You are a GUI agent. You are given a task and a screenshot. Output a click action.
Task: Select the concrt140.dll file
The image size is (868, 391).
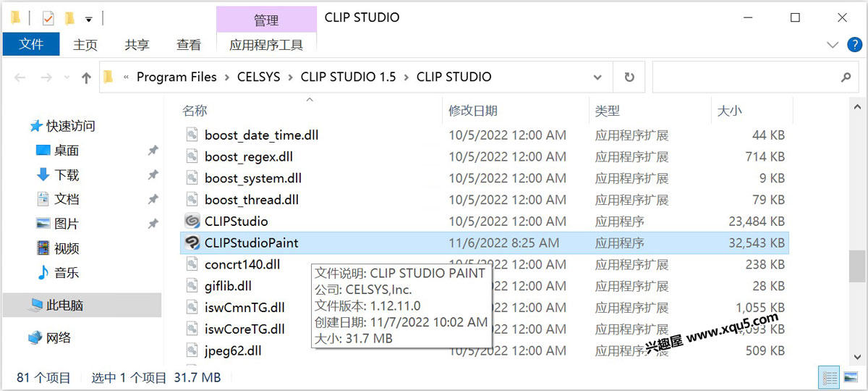pos(242,264)
